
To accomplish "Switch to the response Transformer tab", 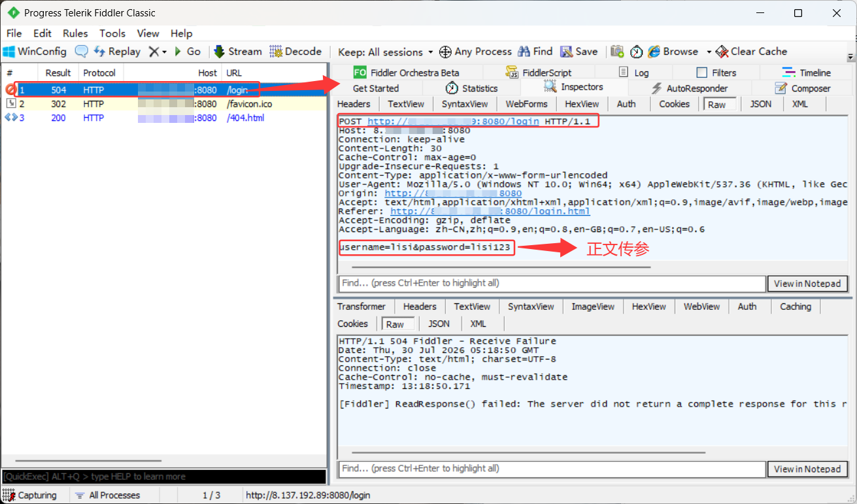I will pyautogui.click(x=361, y=307).
